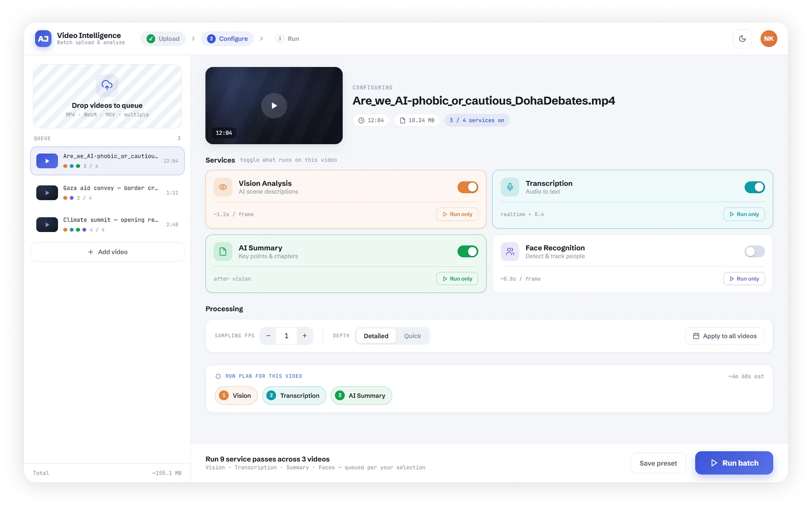Go to the Upload step tab
The width and height of the screenshot is (812, 508).
click(163, 39)
